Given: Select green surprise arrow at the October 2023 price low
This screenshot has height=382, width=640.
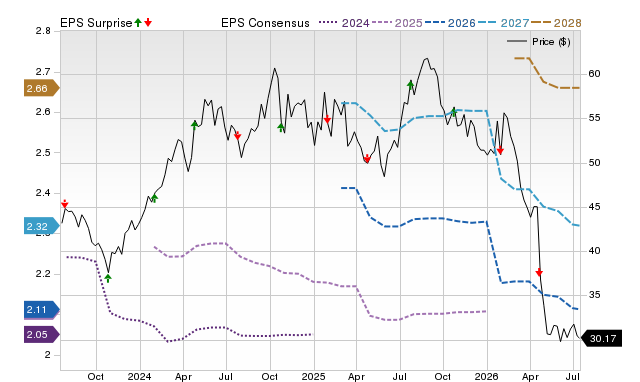Looking at the screenshot, I should (108, 278).
